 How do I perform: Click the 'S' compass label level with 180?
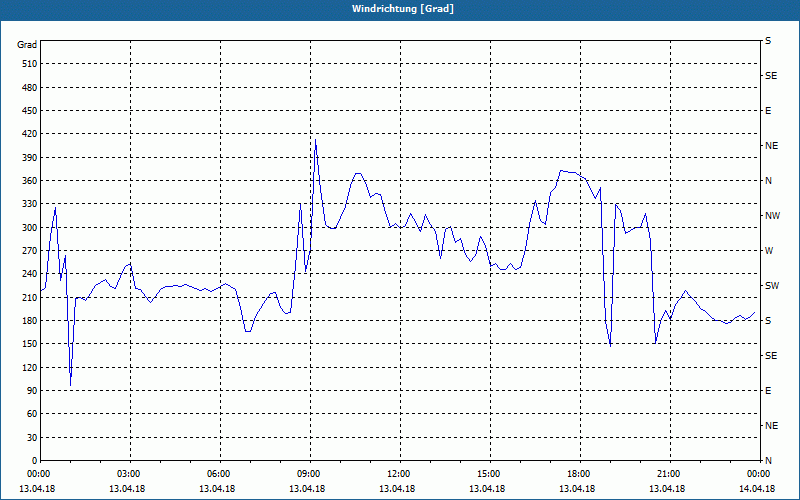coord(768,321)
